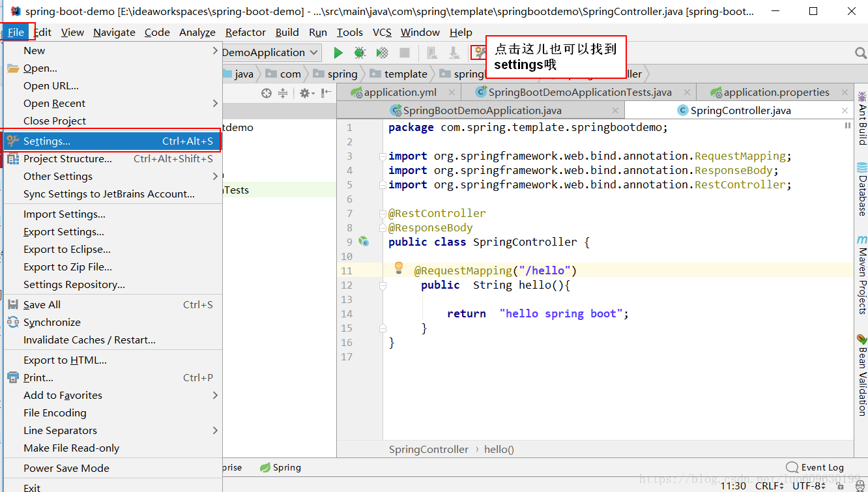
Task: Choose Export to Eclipse...
Action: point(113,249)
